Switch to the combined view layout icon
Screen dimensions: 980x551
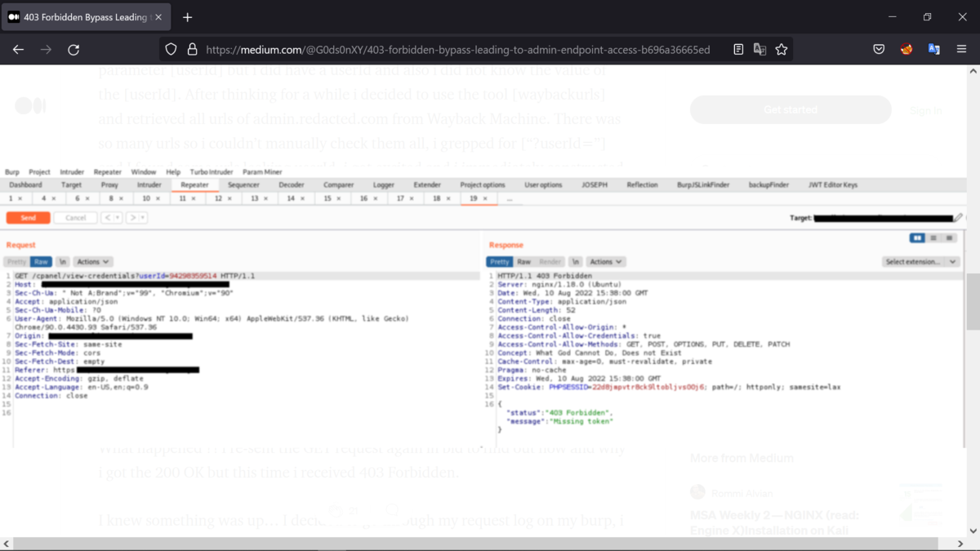coord(949,238)
